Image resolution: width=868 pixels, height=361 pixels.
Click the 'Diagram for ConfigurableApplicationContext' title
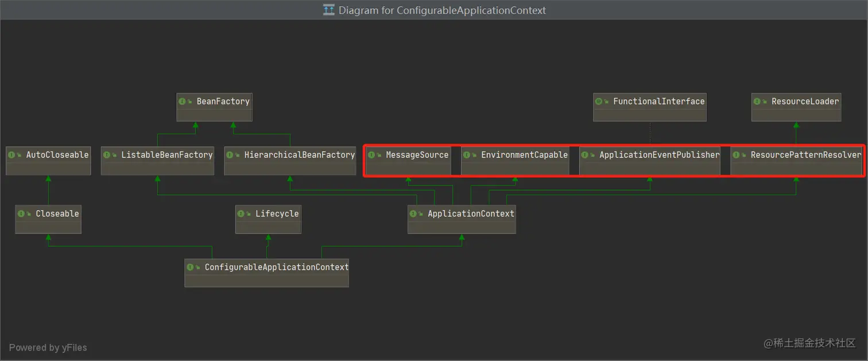(x=442, y=10)
